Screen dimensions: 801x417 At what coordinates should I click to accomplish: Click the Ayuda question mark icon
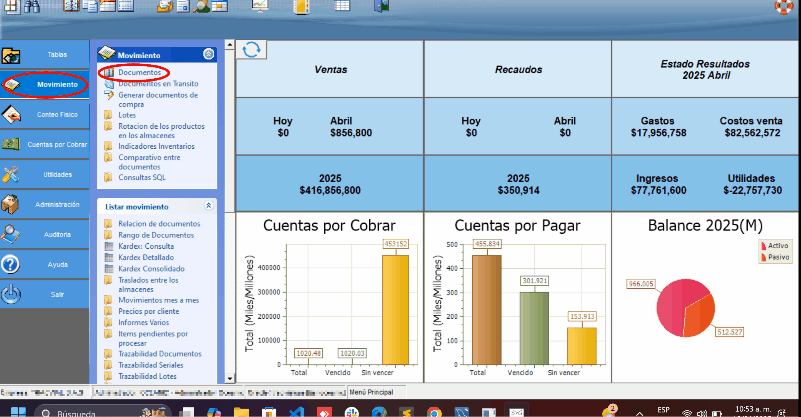(12, 264)
